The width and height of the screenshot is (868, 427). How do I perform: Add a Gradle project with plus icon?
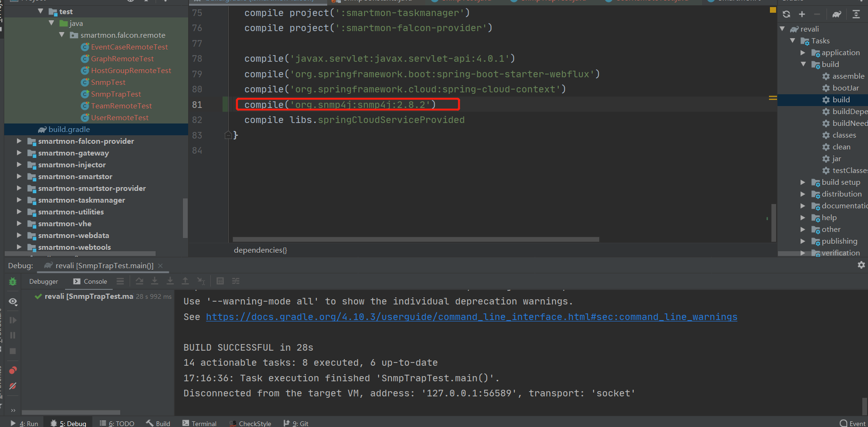[802, 14]
